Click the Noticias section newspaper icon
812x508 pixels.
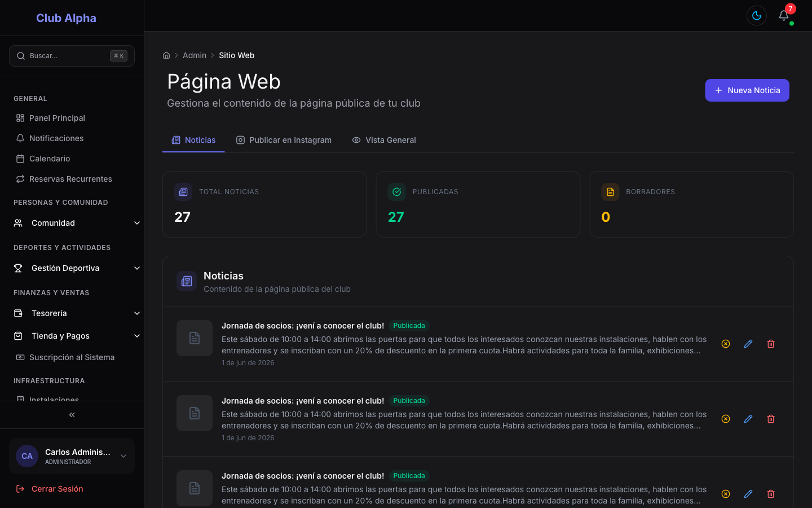click(187, 281)
